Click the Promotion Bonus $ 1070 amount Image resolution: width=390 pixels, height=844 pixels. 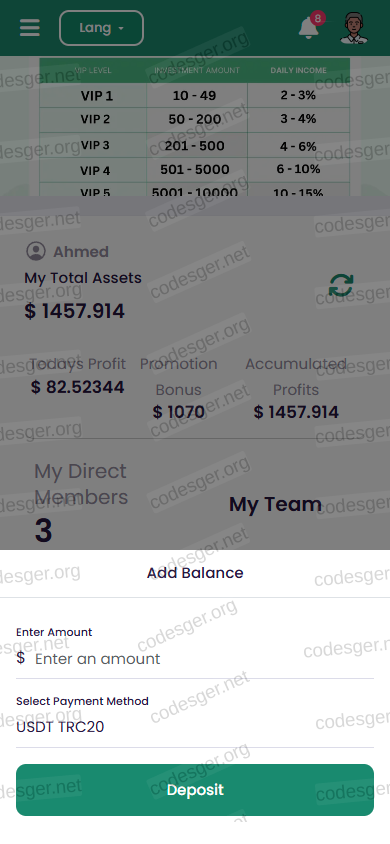(179, 412)
